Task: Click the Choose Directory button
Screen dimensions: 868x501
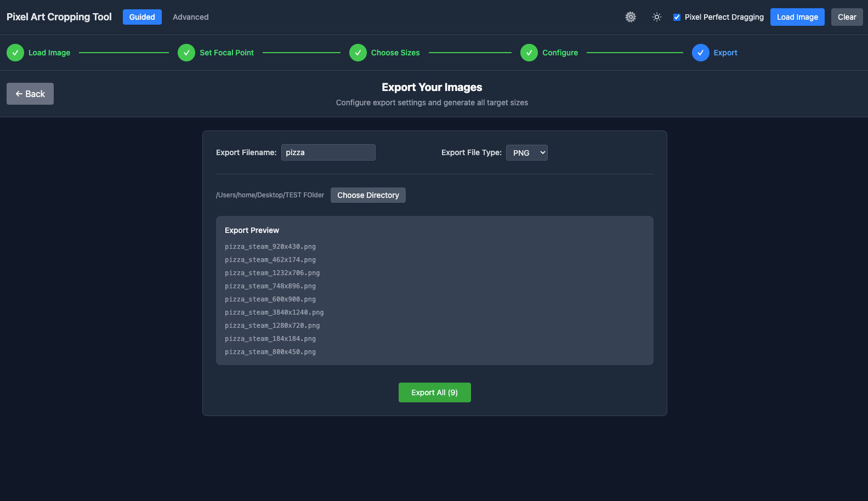Action: click(x=368, y=195)
